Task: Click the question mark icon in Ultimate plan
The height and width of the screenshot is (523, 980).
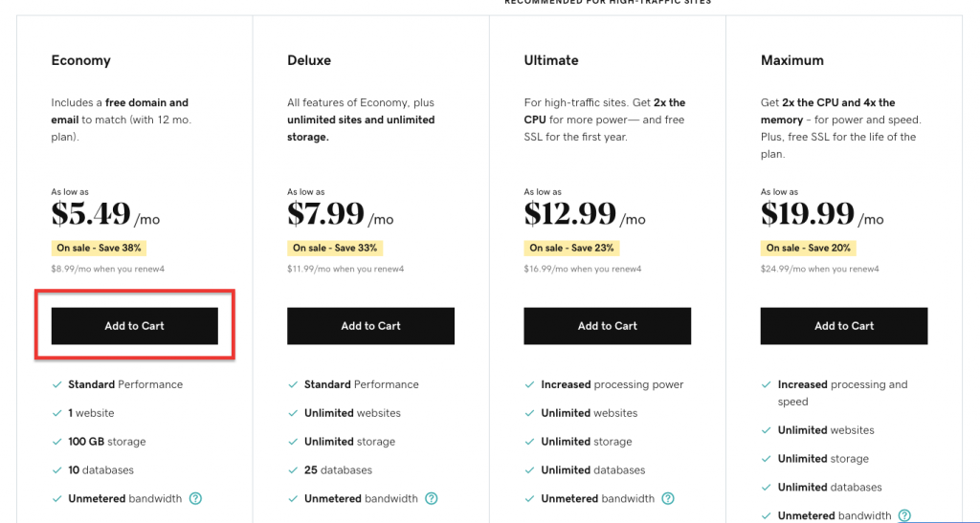Action: (668, 498)
